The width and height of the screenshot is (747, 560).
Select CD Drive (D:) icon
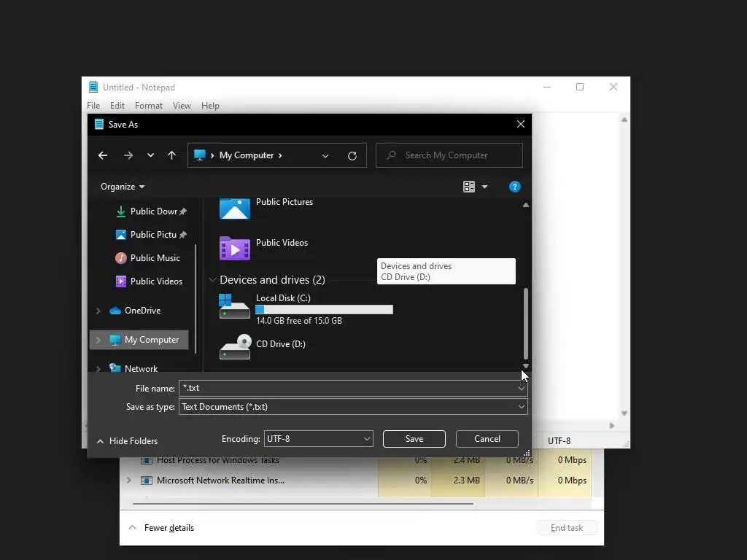pyautogui.click(x=234, y=346)
